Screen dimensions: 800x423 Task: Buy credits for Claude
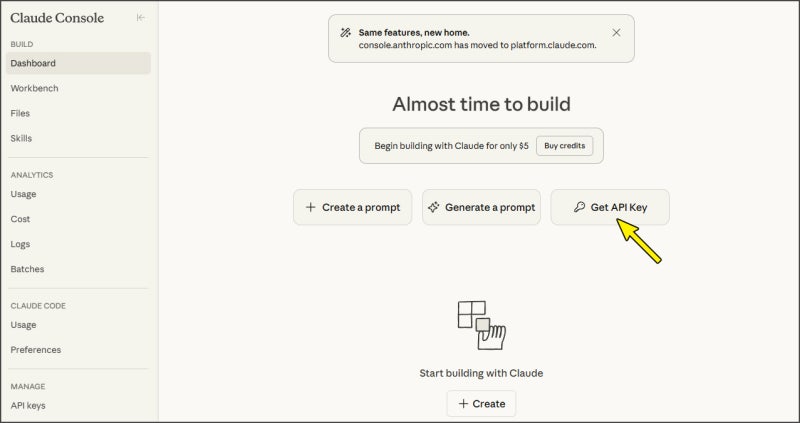(x=564, y=146)
